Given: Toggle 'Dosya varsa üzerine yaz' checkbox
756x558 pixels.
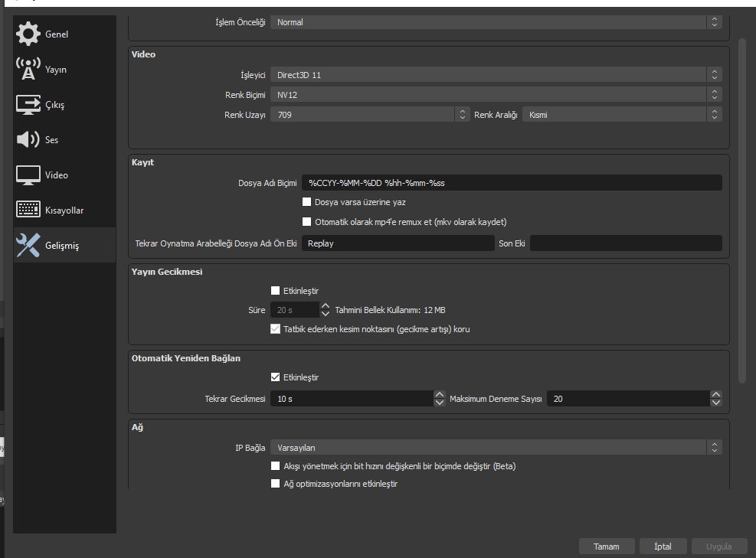Looking at the screenshot, I should (x=306, y=202).
